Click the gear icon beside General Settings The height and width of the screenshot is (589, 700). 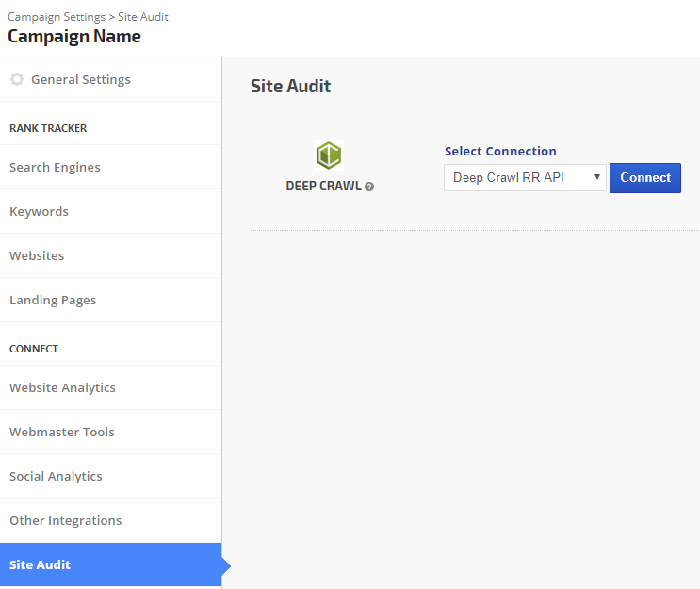coord(17,80)
